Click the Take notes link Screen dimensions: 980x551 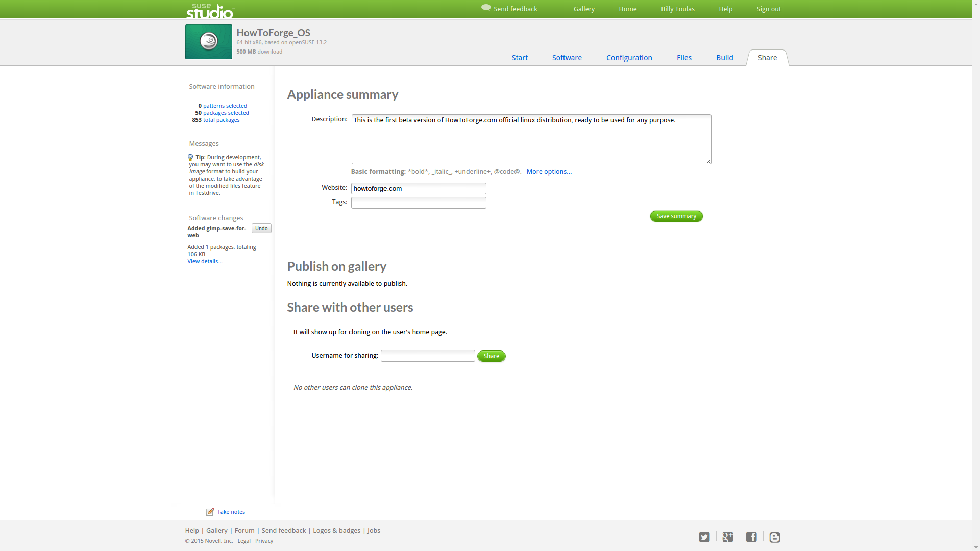tap(231, 512)
